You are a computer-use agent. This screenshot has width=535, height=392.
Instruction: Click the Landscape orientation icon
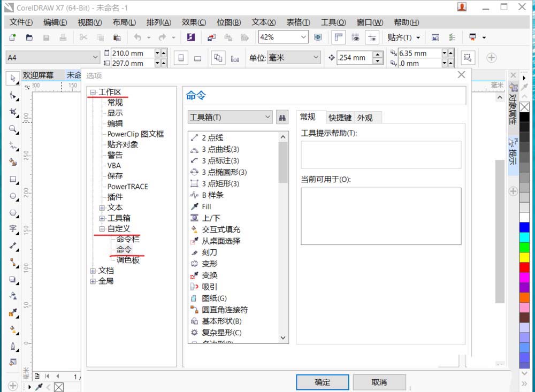(198, 58)
